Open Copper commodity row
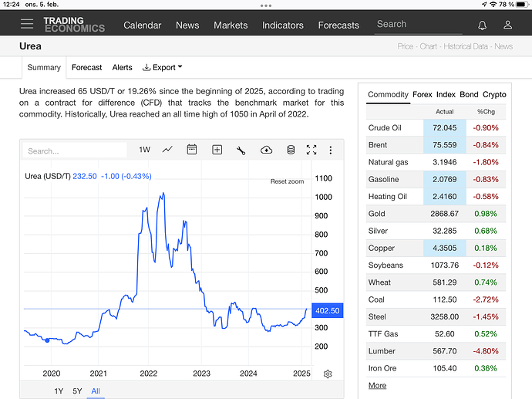Viewport: 532px width, 399px height. tap(436, 248)
